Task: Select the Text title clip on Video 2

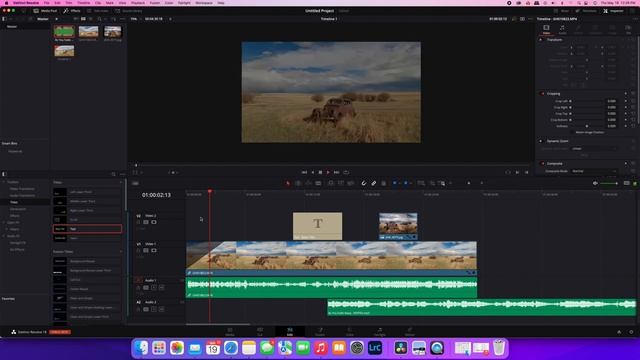Action: coord(318,226)
